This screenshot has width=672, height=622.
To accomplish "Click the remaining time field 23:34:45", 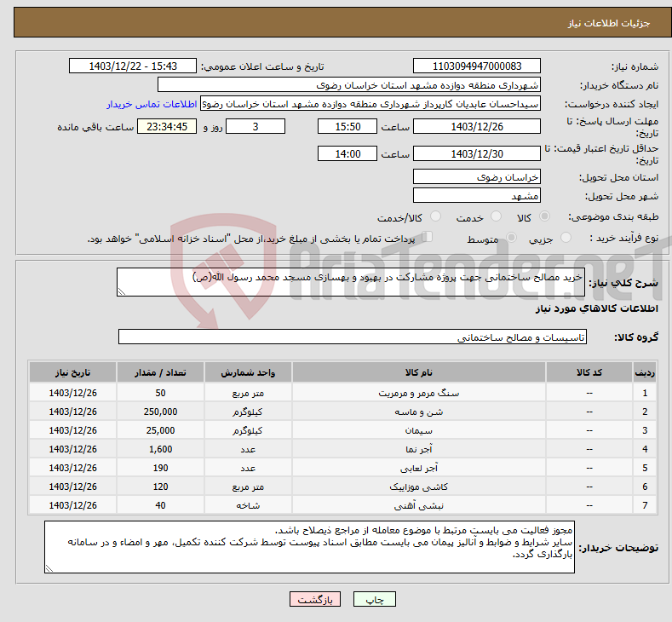I will [x=167, y=126].
